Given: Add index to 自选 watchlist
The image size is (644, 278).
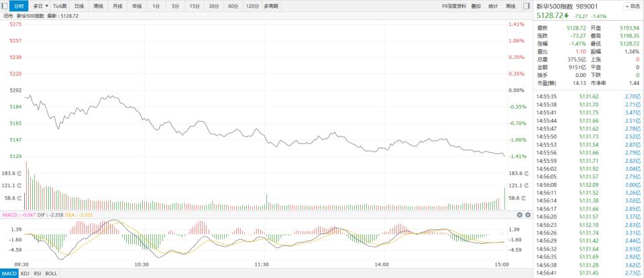Looking at the screenshot, I should pos(632,6).
